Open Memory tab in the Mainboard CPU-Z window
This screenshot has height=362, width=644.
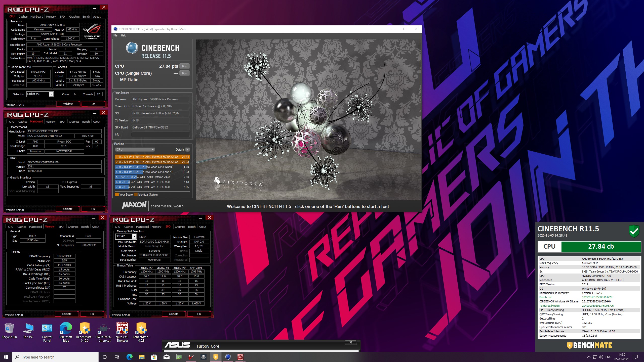(51, 122)
